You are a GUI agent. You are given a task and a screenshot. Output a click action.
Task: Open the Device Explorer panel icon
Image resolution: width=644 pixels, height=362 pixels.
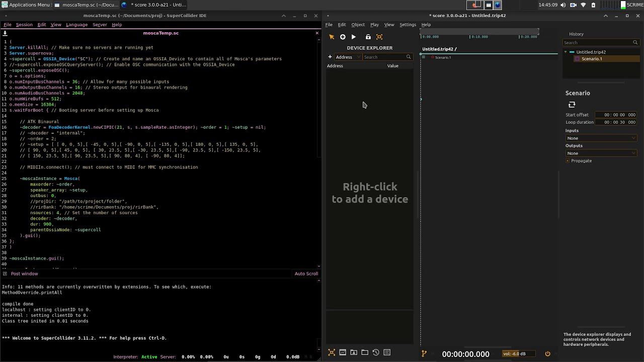pos(332,352)
